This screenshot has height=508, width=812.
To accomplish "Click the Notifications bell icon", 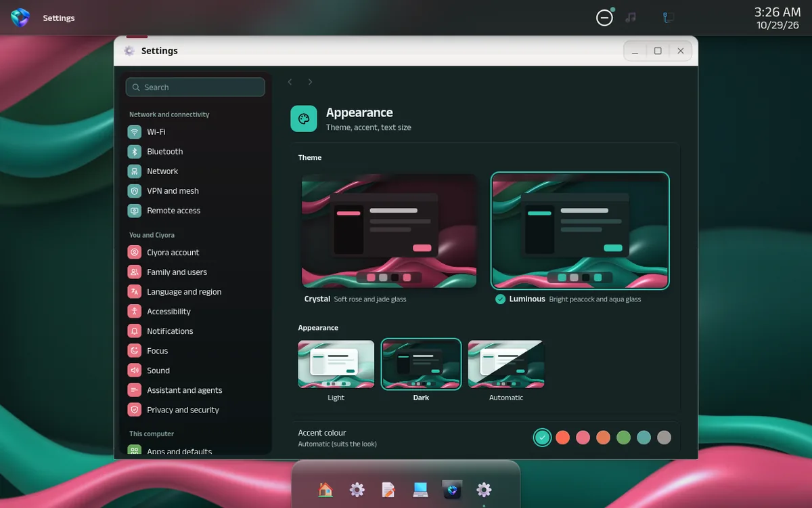I will coord(135,331).
